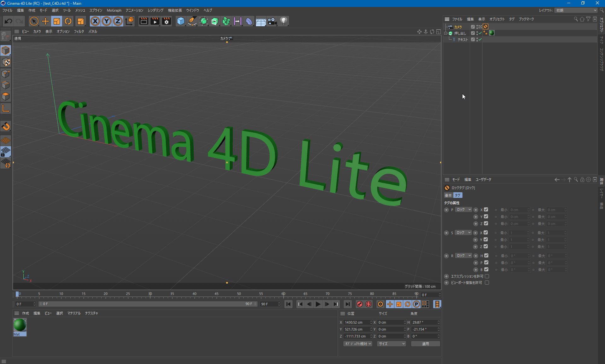Click the attribute manager lock icon
The width and height of the screenshot is (605, 364).
pyautogui.click(x=582, y=180)
